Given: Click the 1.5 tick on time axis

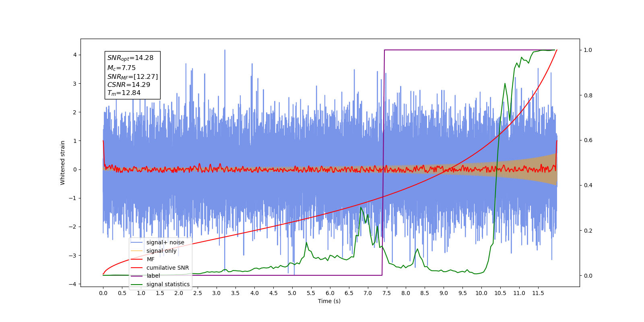Looking at the screenshot, I should [x=160, y=293].
